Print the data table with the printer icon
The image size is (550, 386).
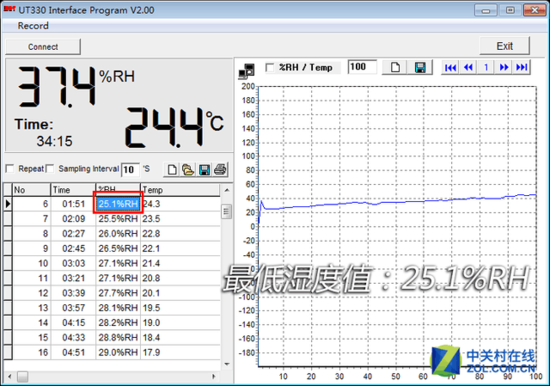point(220,170)
